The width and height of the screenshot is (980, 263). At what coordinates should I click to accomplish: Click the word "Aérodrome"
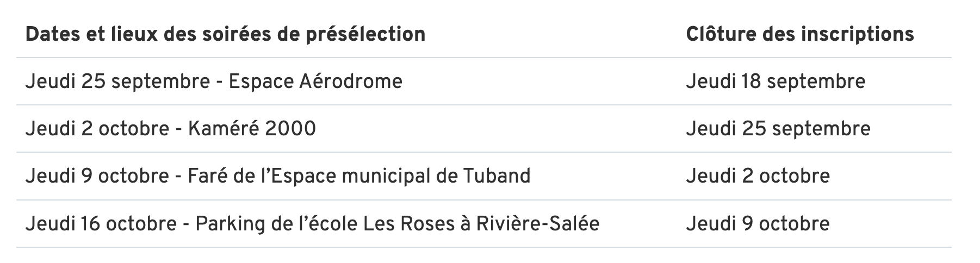click(x=351, y=82)
